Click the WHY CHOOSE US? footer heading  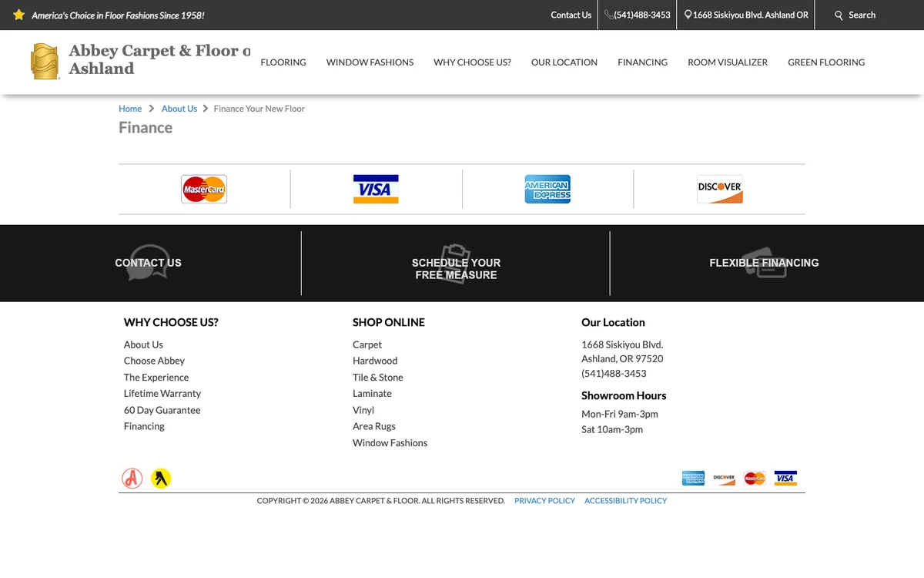[171, 322]
